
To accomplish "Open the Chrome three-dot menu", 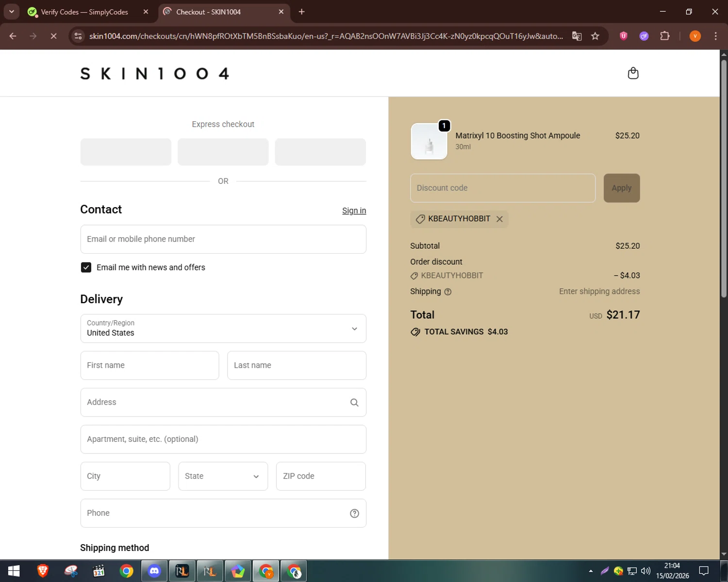I will pos(715,36).
